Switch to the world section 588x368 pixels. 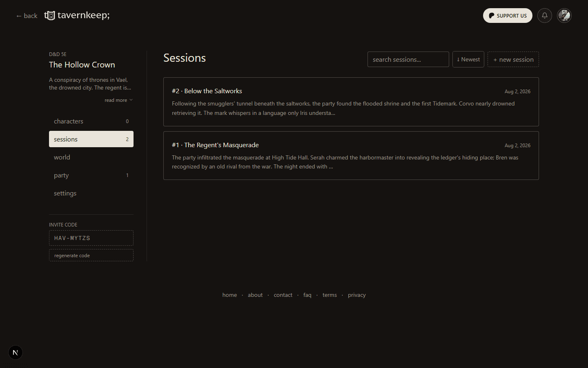point(91,157)
